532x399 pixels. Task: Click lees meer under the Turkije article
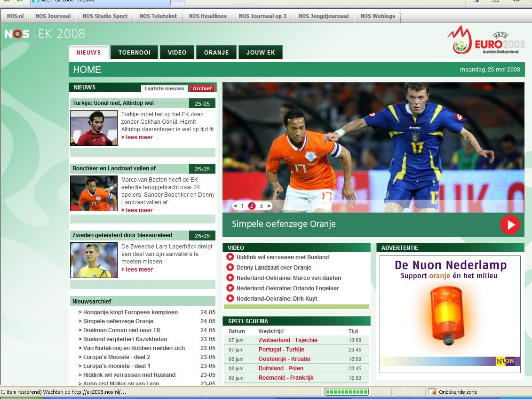(x=137, y=137)
